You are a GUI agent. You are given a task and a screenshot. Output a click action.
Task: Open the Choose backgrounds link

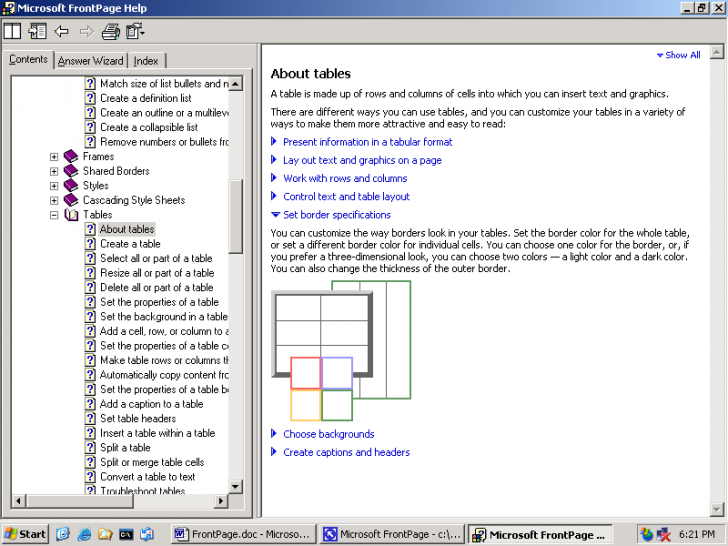(x=328, y=434)
